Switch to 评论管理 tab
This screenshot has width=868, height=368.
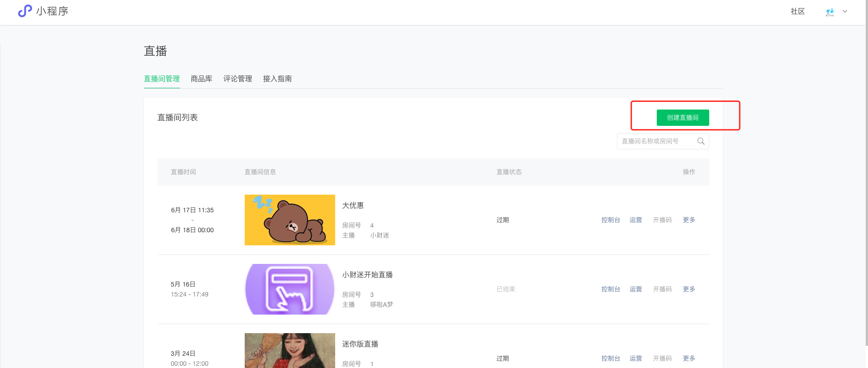237,79
